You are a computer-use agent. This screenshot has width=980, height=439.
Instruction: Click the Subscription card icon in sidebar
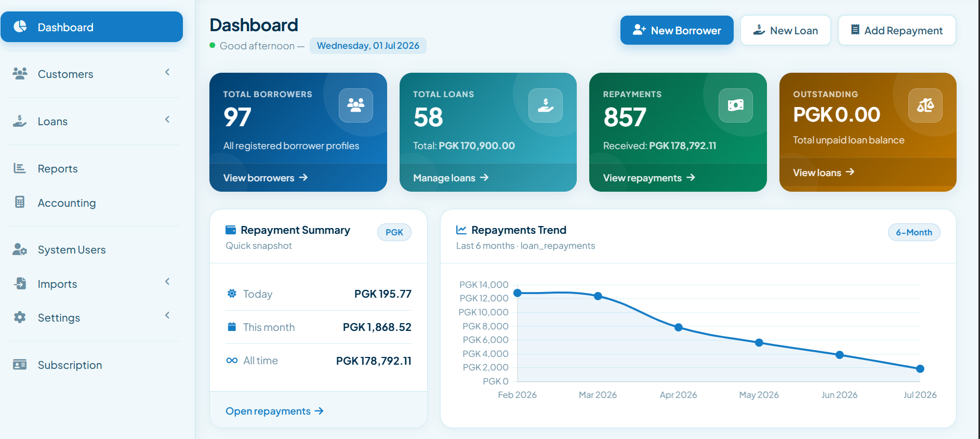click(20, 365)
